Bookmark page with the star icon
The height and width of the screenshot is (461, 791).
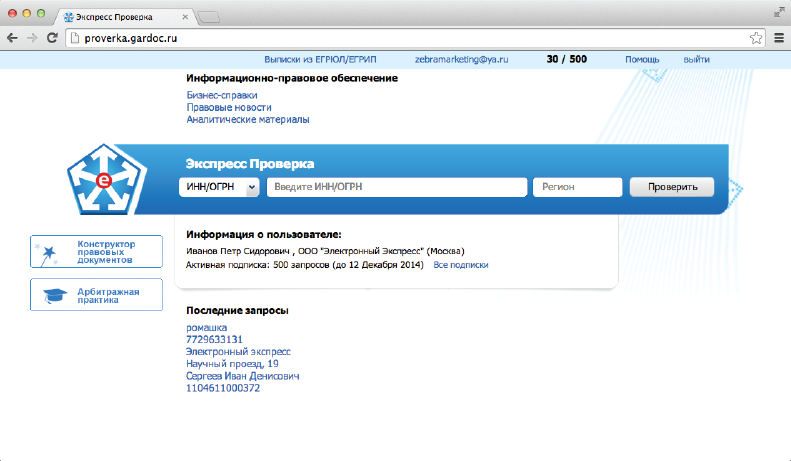[x=756, y=38]
